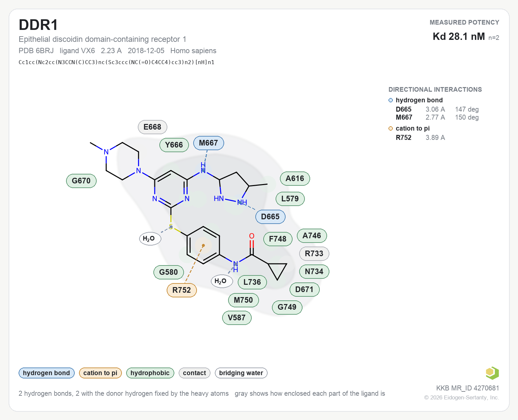Select the F748 residue label

tap(278, 239)
